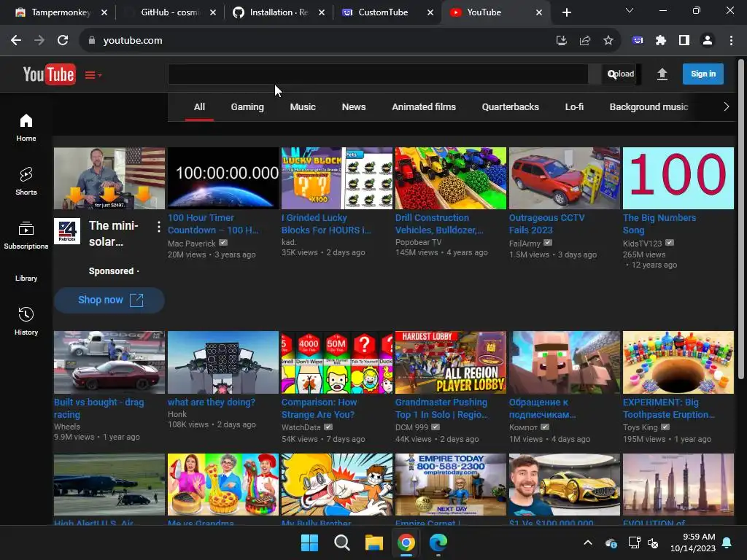
Task: Open the tab search dropdown arrow
Action: click(x=630, y=10)
